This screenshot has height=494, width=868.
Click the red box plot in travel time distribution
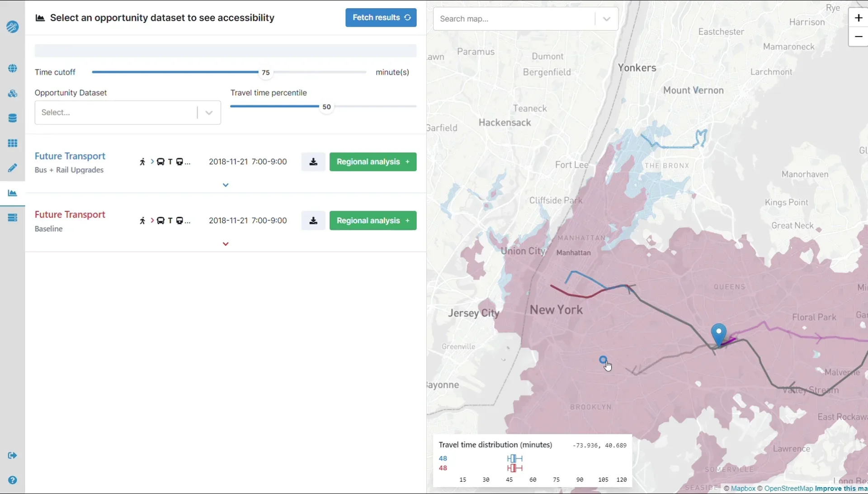(x=514, y=468)
